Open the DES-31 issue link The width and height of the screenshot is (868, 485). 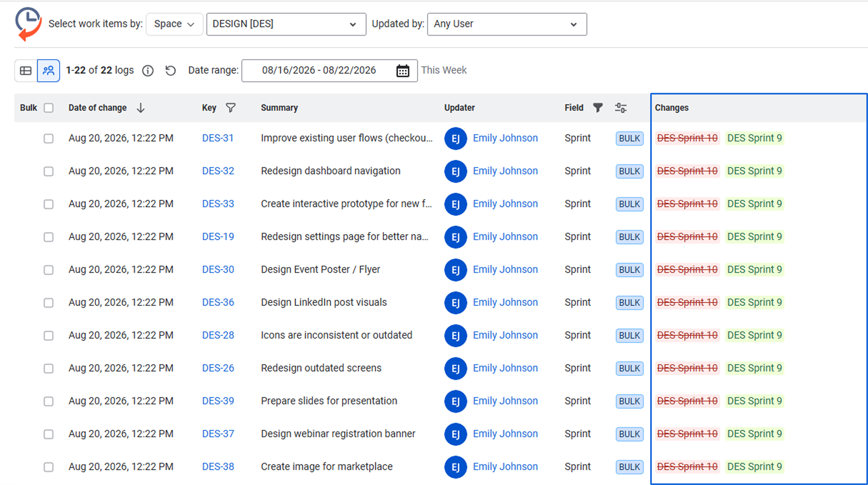[218, 138]
